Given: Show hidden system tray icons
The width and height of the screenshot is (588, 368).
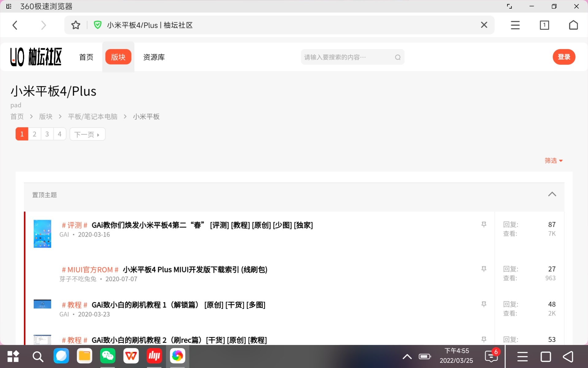Looking at the screenshot, I should pos(407,357).
